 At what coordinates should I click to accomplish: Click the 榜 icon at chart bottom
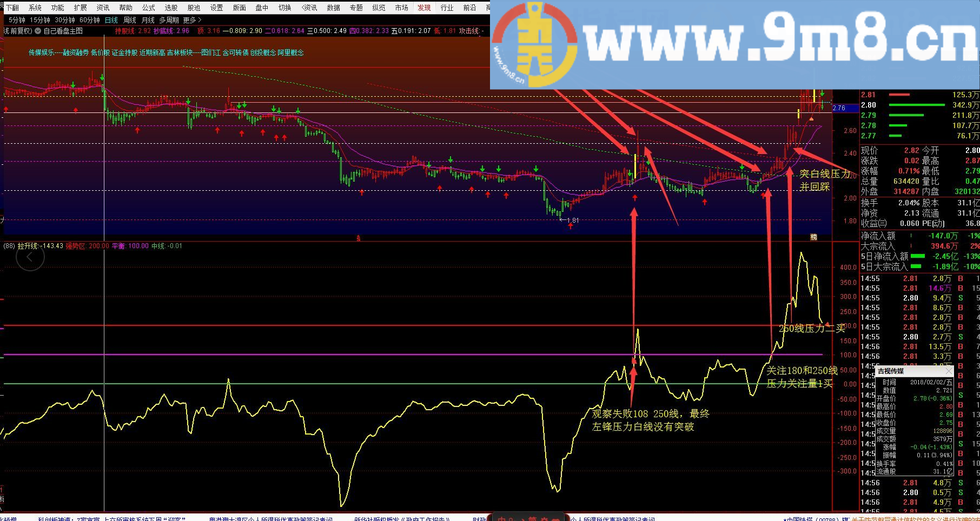pos(813,237)
